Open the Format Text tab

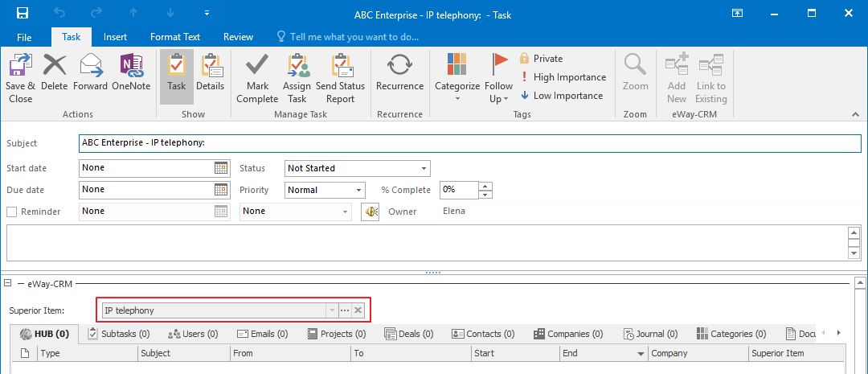175,37
